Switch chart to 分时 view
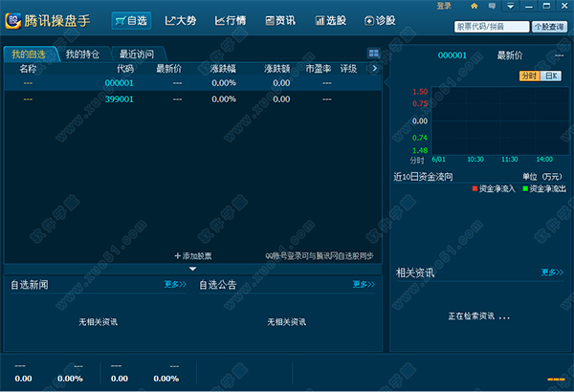The width and height of the screenshot is (574, 392). click(529, 76)
